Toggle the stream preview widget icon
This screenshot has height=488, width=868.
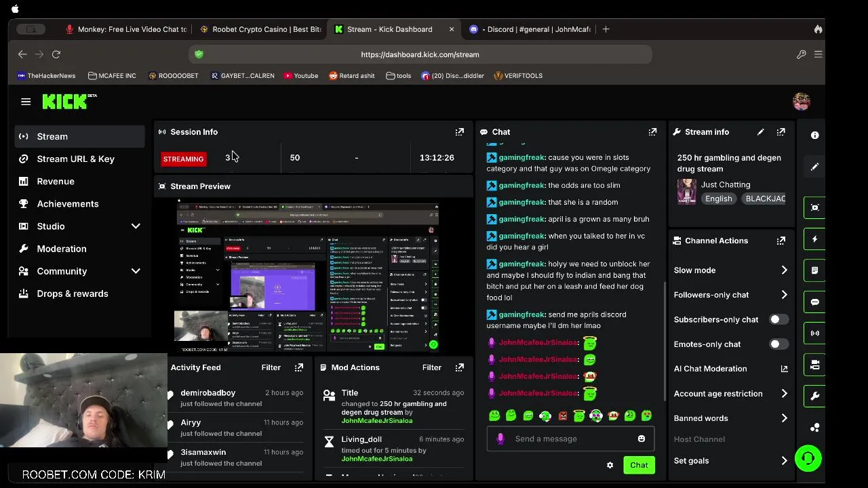pos(814,207)
